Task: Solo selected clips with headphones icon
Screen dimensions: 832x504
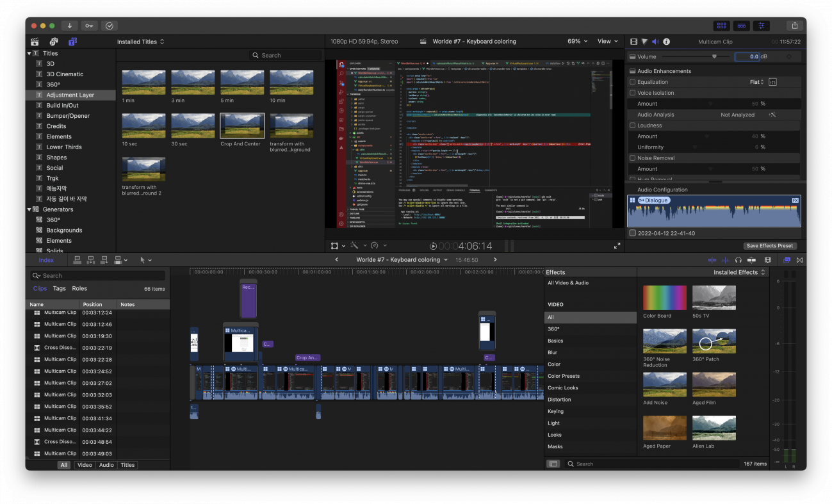Action: click(x=738, y=260)
